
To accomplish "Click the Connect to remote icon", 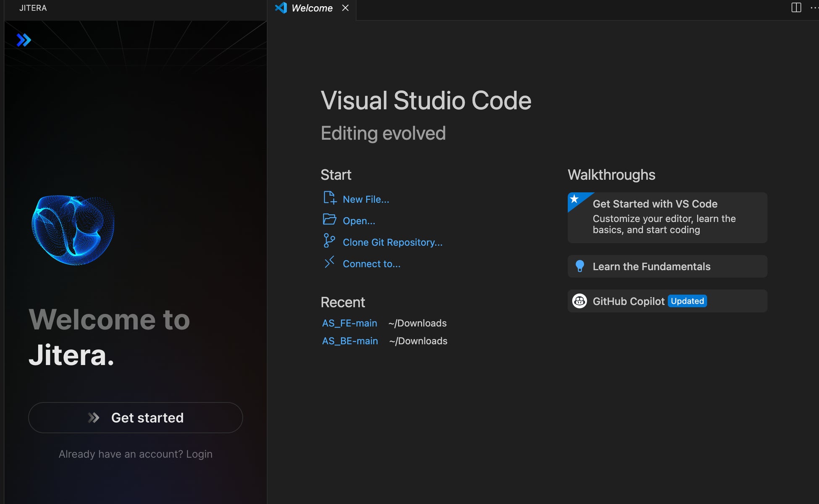I will tap(330, 262).
